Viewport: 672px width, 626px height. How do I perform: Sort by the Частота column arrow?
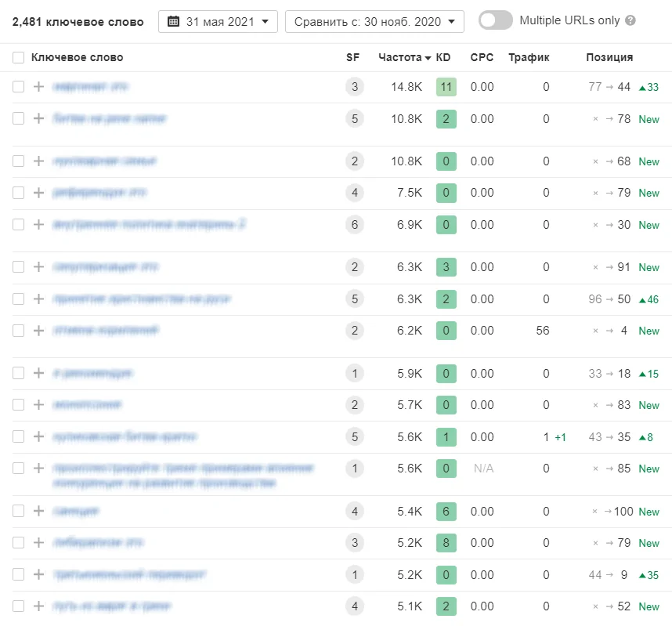428,58
